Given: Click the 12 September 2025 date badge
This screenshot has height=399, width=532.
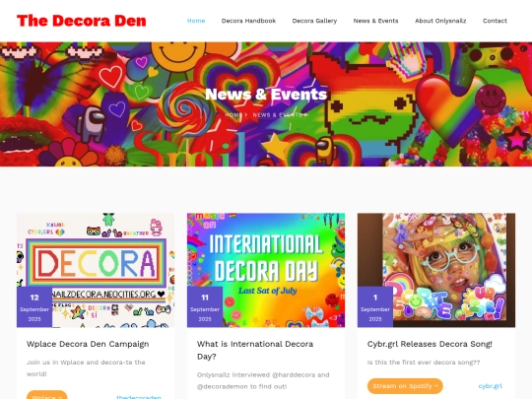Looking at the screenshot, I should click(34, 307).
